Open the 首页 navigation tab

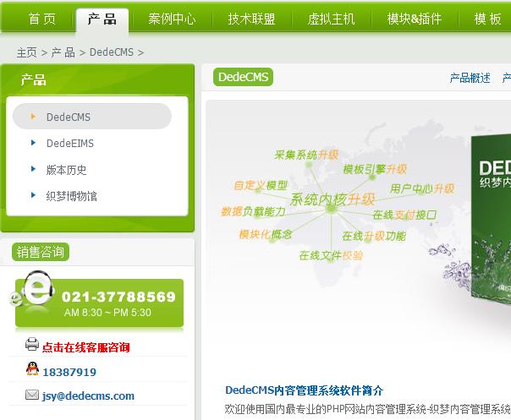coord(41,19)
